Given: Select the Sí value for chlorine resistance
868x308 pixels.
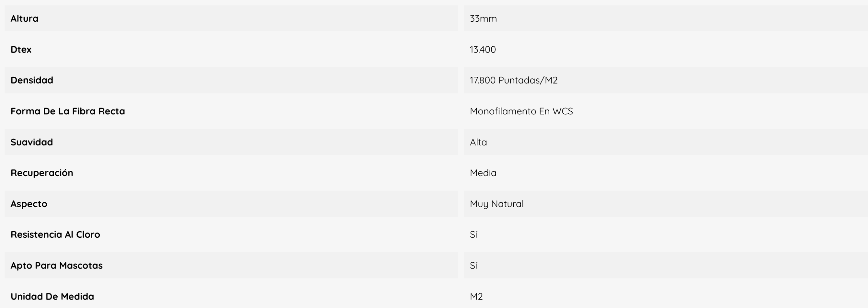Looking at the screenshot, I should pyautogui.click(x=473, y=234).
